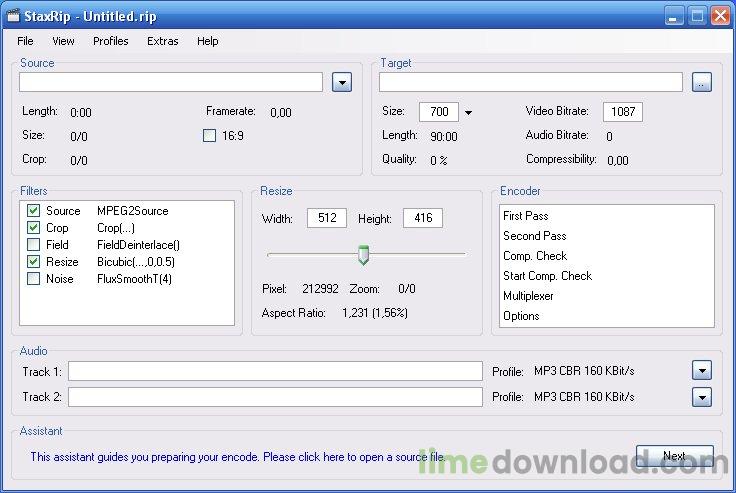
Task: Open Track 1 audio profile dropdown
Action: pyautogui.click(x=702, y=371)
